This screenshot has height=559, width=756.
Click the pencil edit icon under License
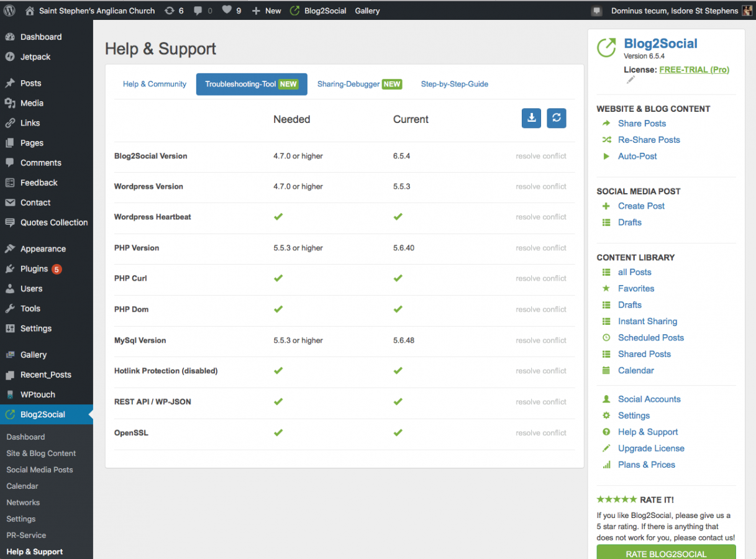tap(631, 80)
